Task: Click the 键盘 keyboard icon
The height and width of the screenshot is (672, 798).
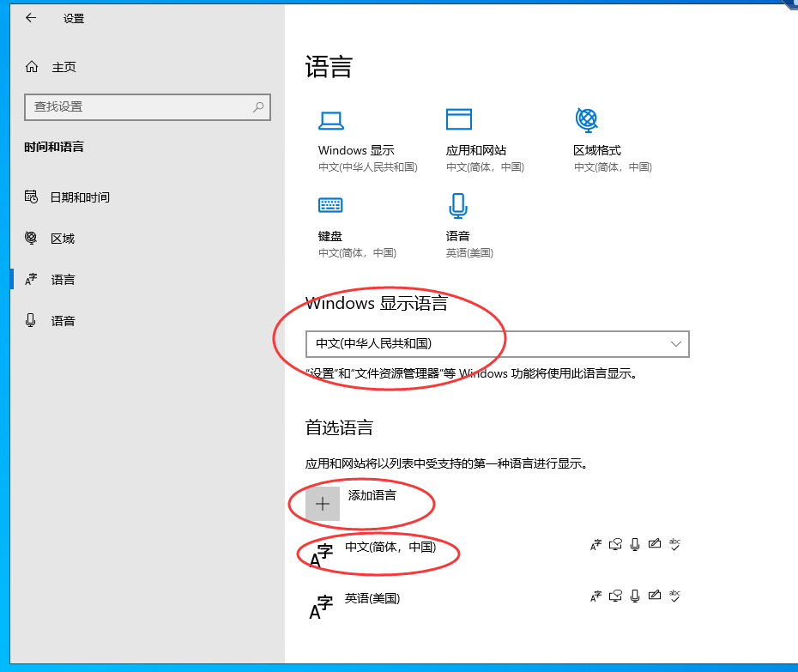Action: click(331, 205)
